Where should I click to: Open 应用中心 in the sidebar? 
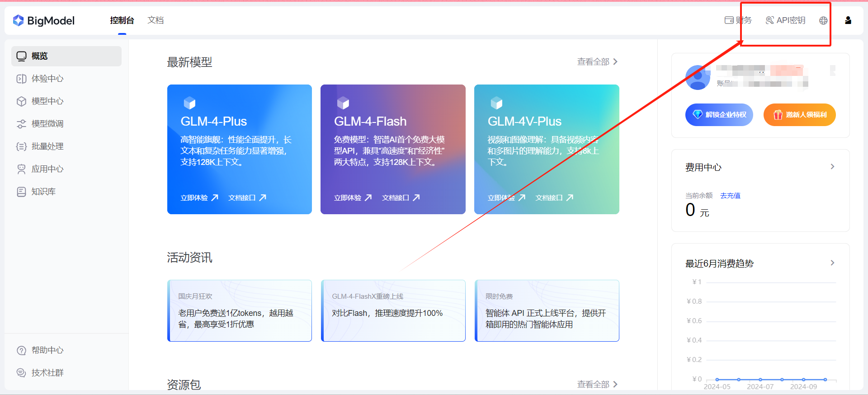pyautogui.click(x=66, y=169)
